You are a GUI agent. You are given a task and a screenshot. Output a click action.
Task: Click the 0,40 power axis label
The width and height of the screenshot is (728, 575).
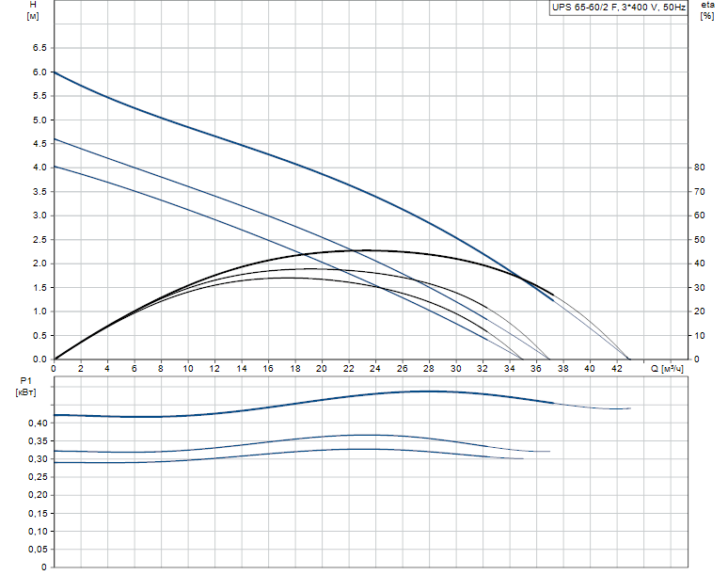[x=38, y=423]
